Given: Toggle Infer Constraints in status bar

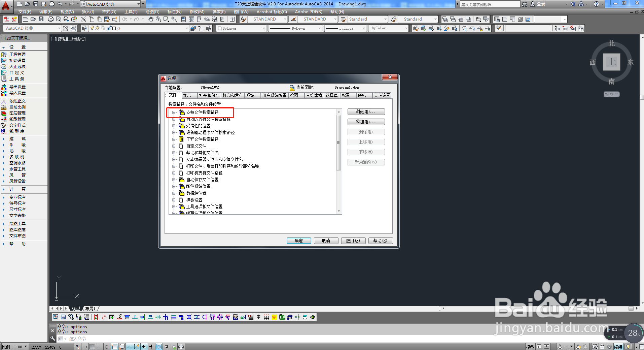Looking at the screenshot, I should [x=77, y=347].
